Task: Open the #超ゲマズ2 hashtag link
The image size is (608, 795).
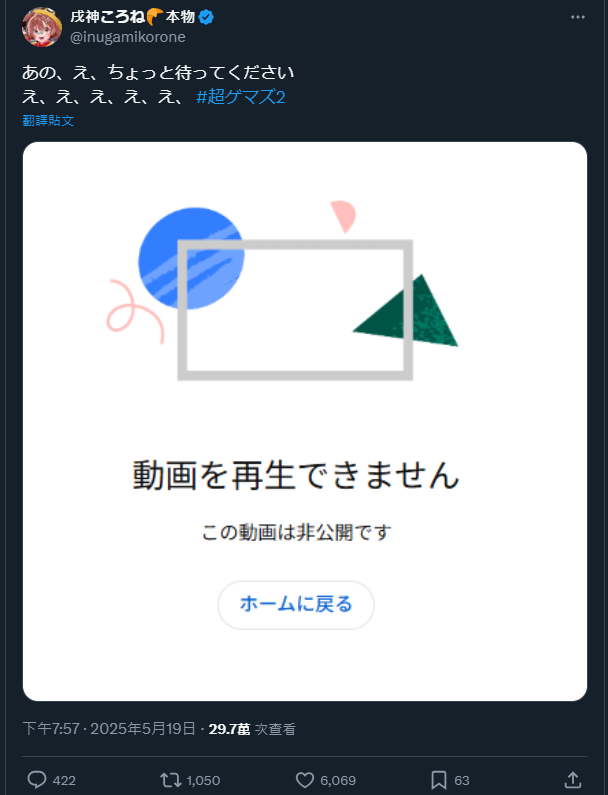Action: [x=241, y=96]
